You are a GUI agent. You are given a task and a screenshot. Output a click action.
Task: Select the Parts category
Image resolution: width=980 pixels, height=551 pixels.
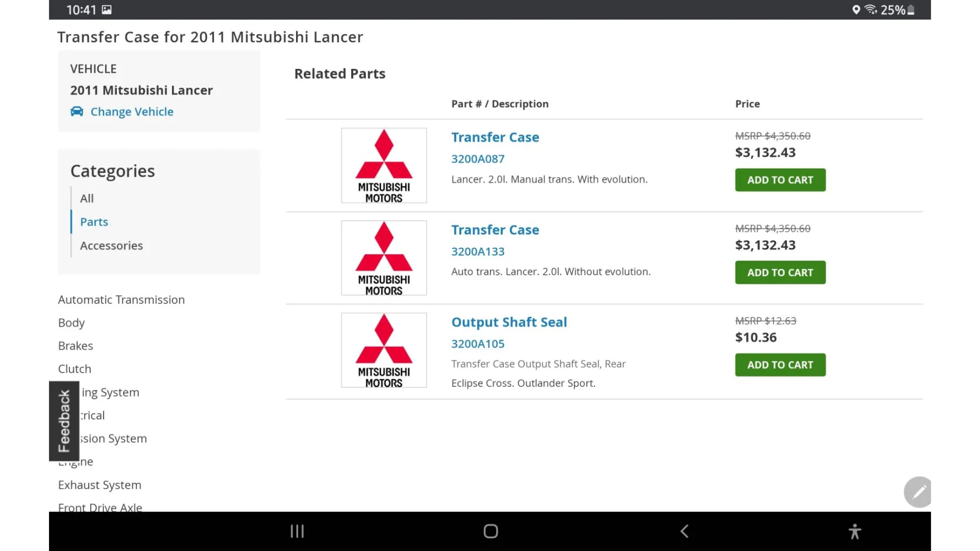94,222
